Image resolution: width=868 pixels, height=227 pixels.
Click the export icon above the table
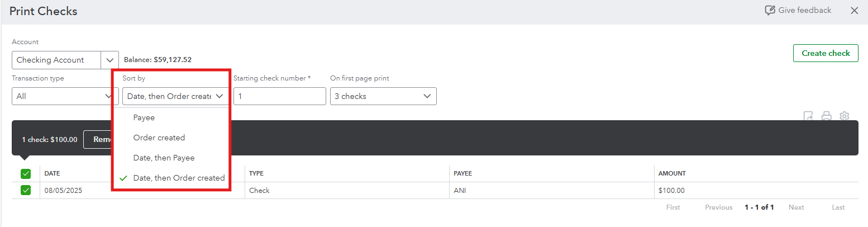coord(808,116)
